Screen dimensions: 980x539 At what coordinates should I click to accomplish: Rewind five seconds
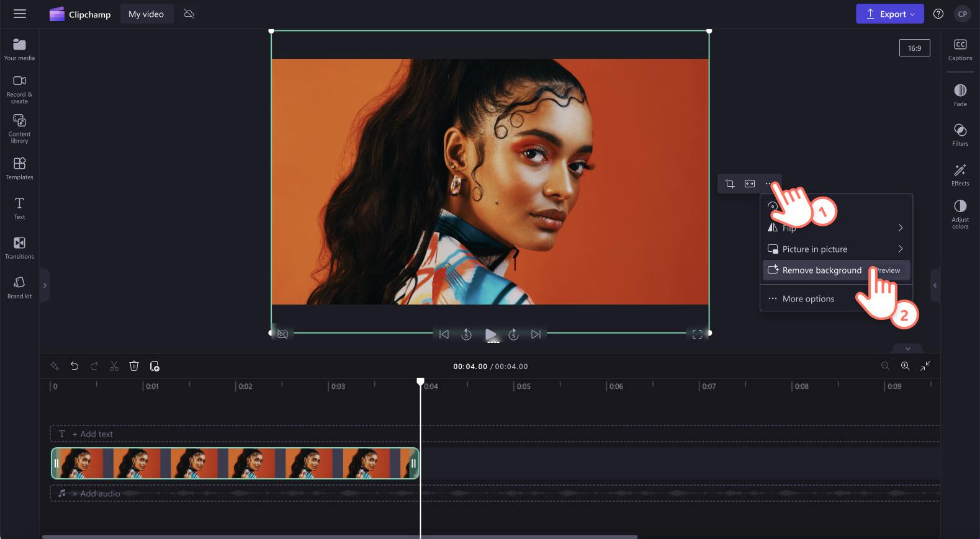click(x=467, y=334)
